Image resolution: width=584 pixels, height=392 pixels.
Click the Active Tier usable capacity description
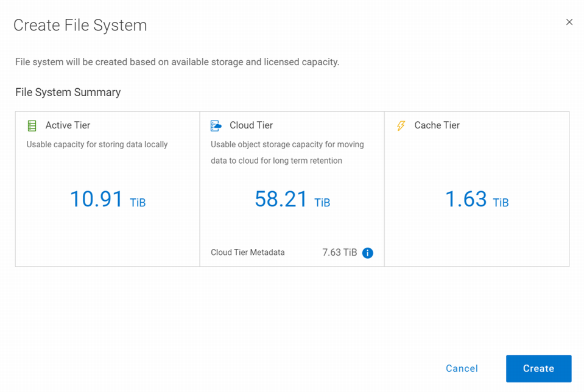point(97,144)
